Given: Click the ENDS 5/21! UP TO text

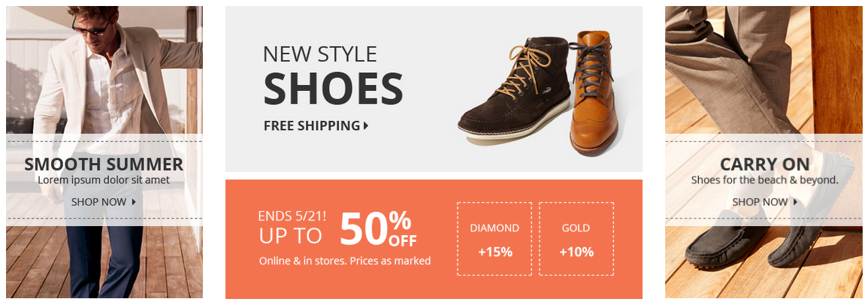Looking at the screenshot, I should (x=292, y=226).
